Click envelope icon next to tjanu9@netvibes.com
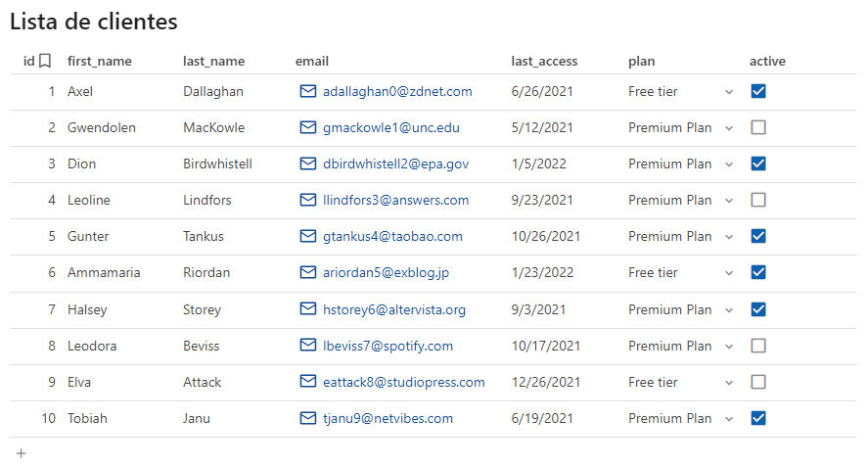 click(x=308, y=418)
